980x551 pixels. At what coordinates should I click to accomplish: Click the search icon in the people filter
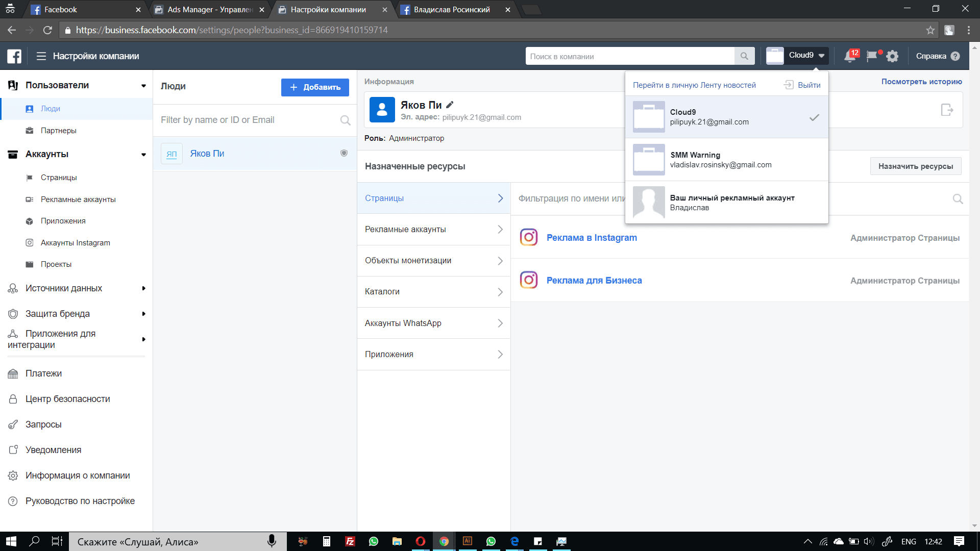346,120
